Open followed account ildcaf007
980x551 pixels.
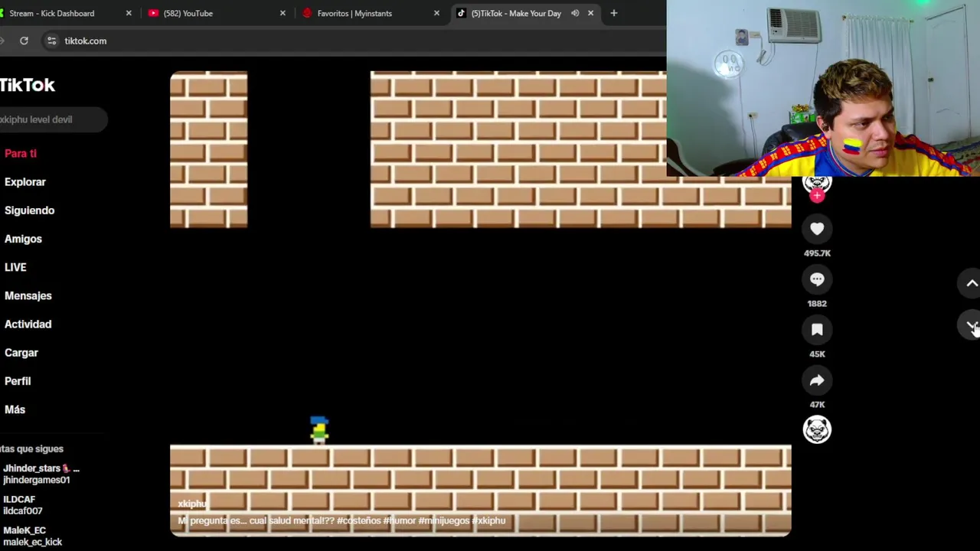23,505
